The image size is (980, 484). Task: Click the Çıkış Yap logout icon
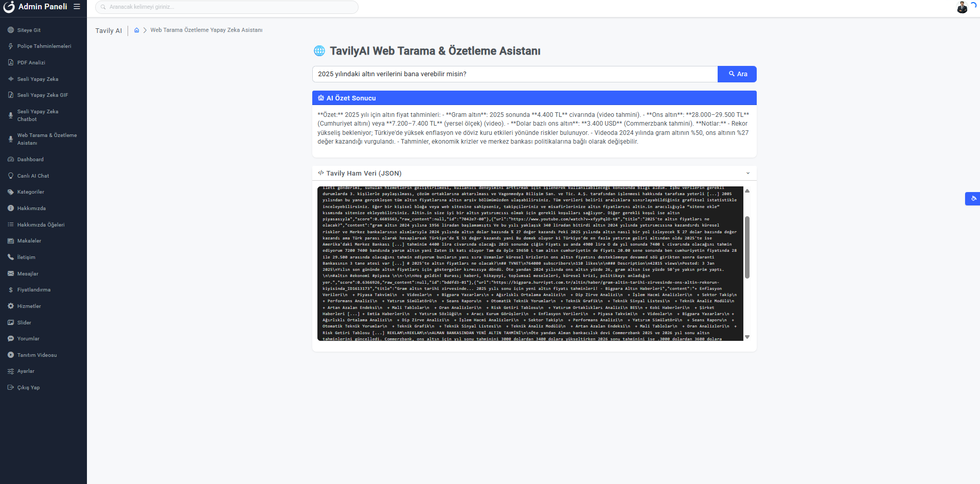click(x=11, y=388)
